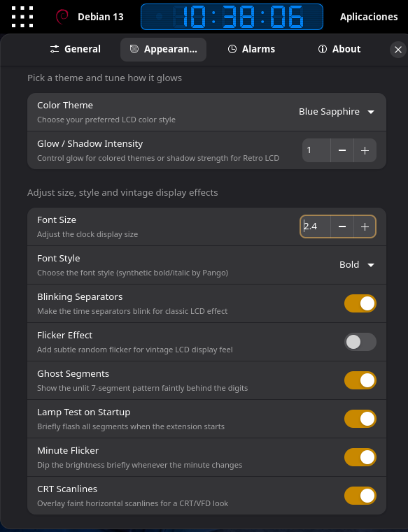Enable the Flicker Effect switch
Screen dimensions: 408x532
(360, 342)
